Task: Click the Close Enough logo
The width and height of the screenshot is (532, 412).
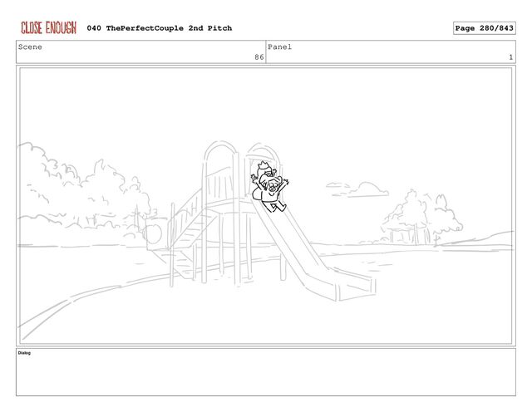Action: click(x=48, y=27)
